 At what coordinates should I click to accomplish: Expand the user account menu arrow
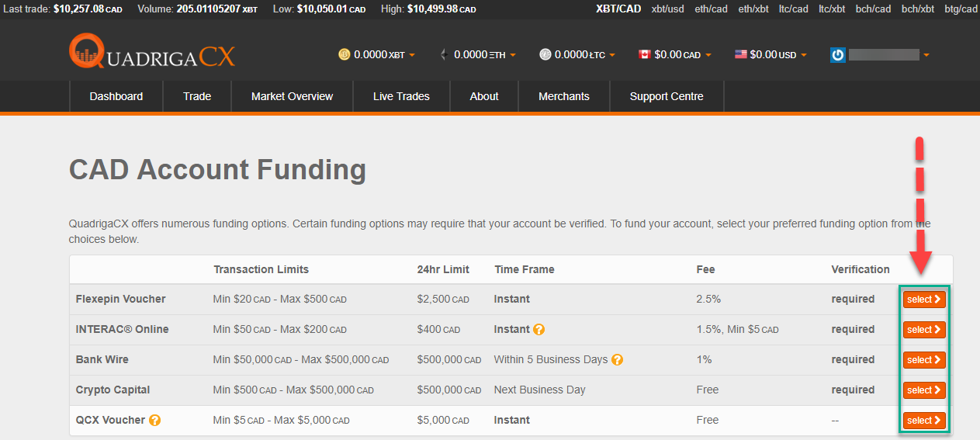click(926, 55)
